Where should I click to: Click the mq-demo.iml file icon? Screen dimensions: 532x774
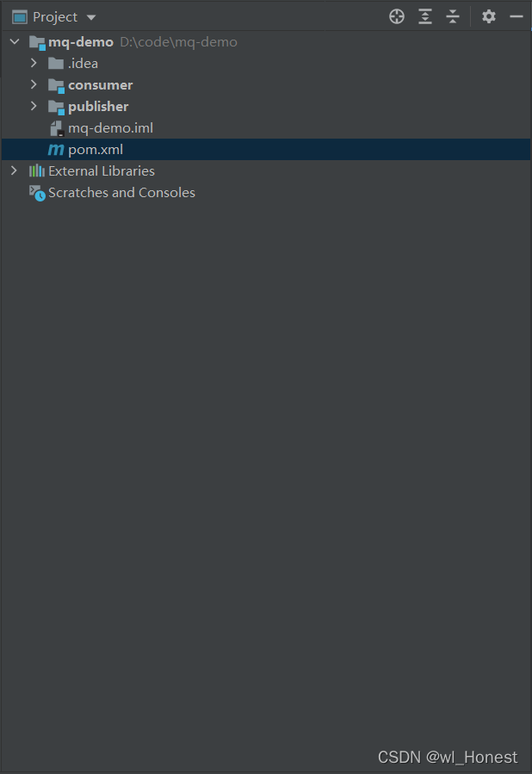click(x=57, y=128)
